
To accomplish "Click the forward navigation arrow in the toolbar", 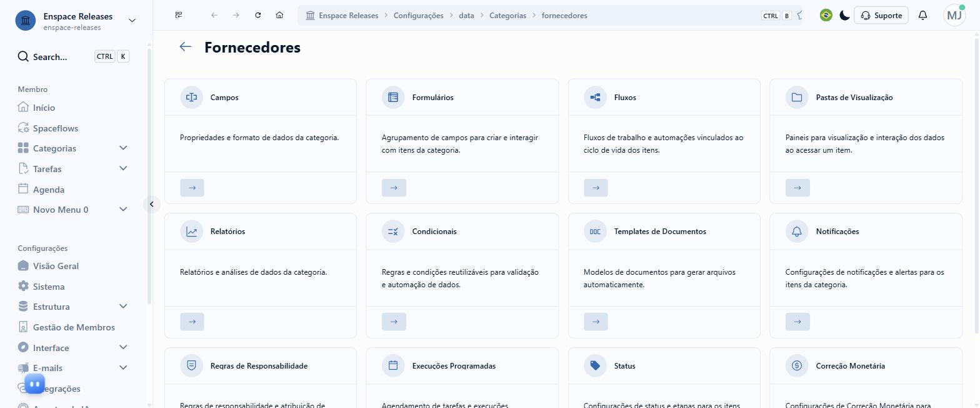I will click(x=236, y=15).
